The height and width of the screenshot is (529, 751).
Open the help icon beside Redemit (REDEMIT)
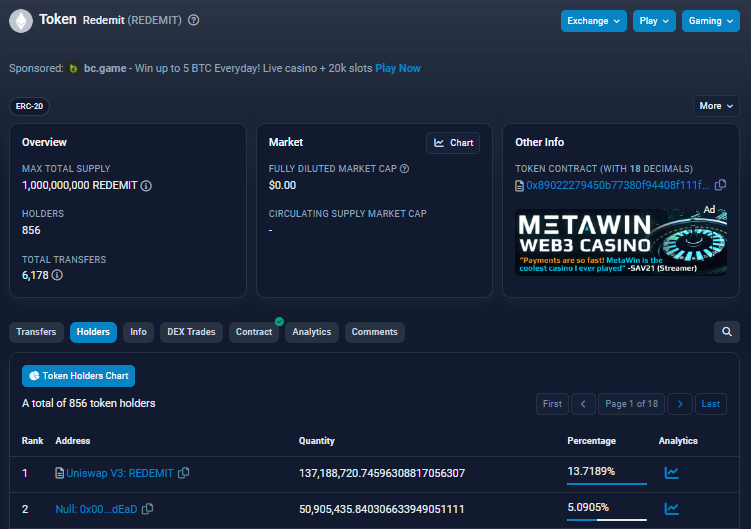click(x=193, y=20)
